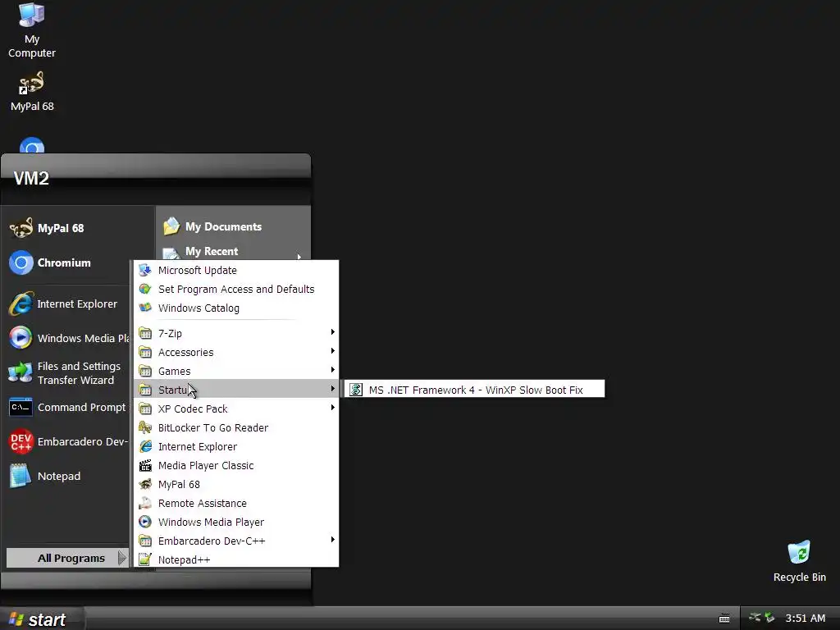Image resolution: width=840 pixels, height=630 pixels.
Task: Click the 3:51 AM taskbar clock
Action: coord(806,619)
